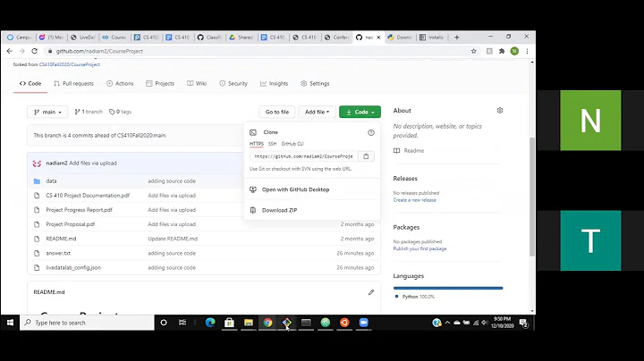
Task: Open Zoom app from taskbar
Action: (363, 323)
